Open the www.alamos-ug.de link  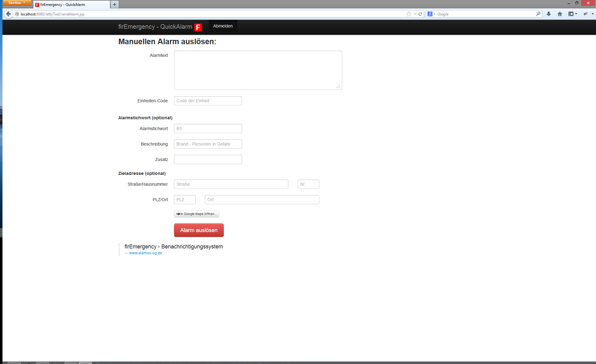(145, 253)
